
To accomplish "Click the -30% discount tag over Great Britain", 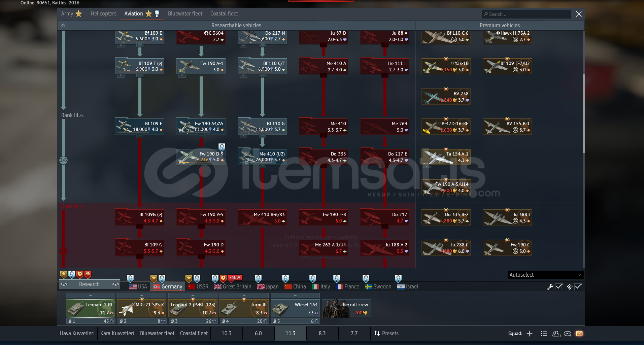I will (236, 278).
